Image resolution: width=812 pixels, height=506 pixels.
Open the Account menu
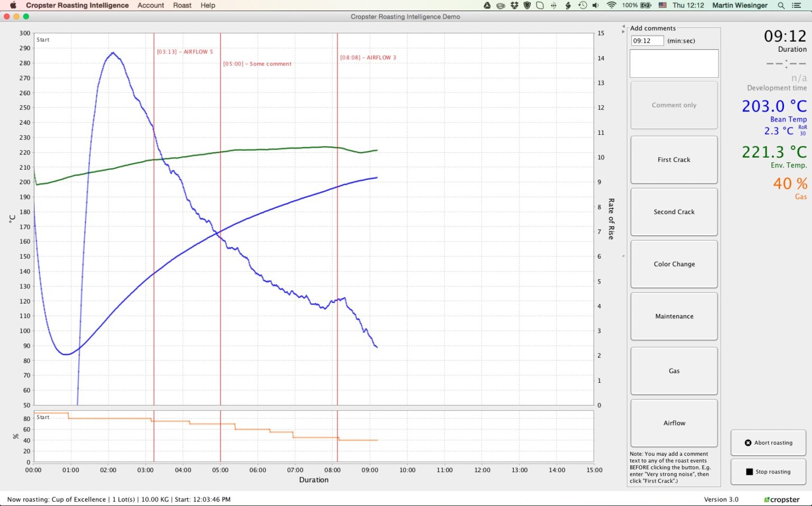150,5
